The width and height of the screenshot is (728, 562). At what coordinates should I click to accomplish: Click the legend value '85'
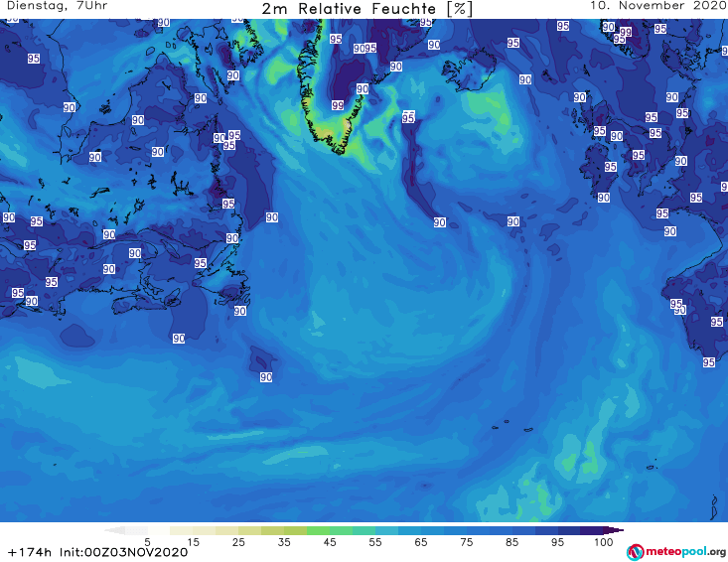click(511, 542)
